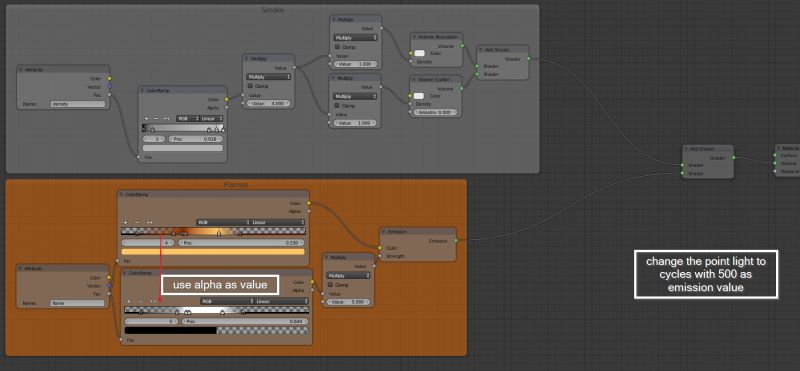Open operation dropdown on Multiply valued 4.000

pos(269,77)
